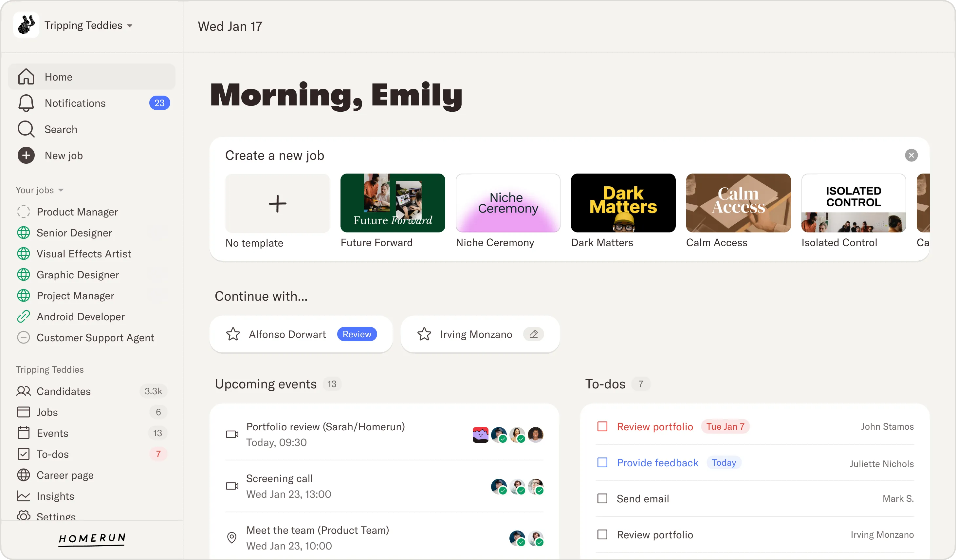Screen dimensions: 956x560
Task: Click the Notifications bell icon
Action: tap(26, 103)
